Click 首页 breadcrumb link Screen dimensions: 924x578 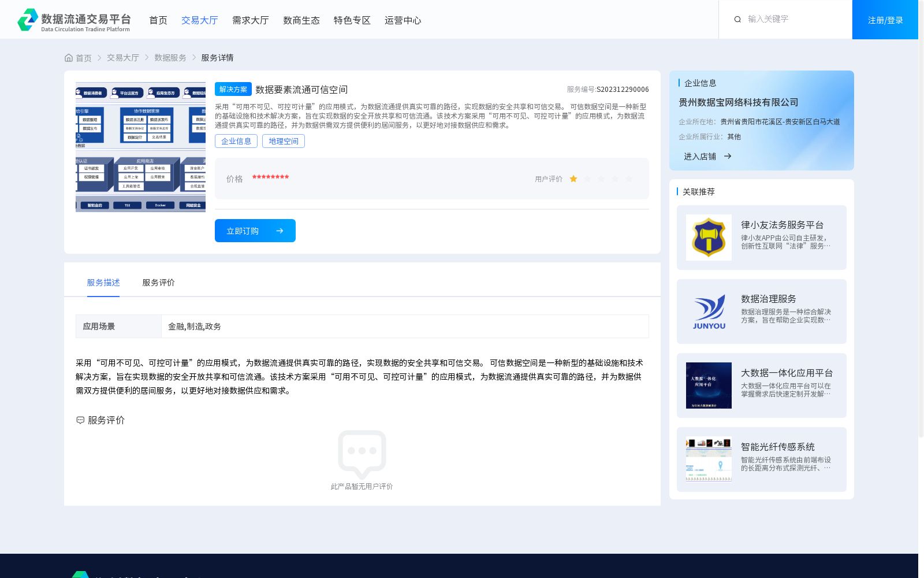click(x=84, y=58)
